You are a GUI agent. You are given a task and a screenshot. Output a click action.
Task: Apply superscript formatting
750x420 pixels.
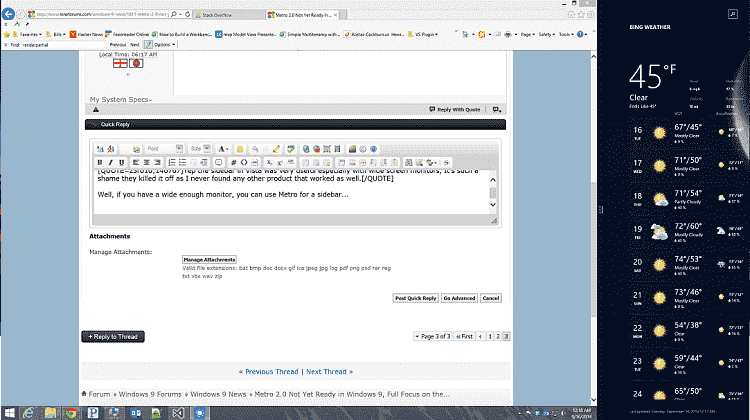pos(280,163)
